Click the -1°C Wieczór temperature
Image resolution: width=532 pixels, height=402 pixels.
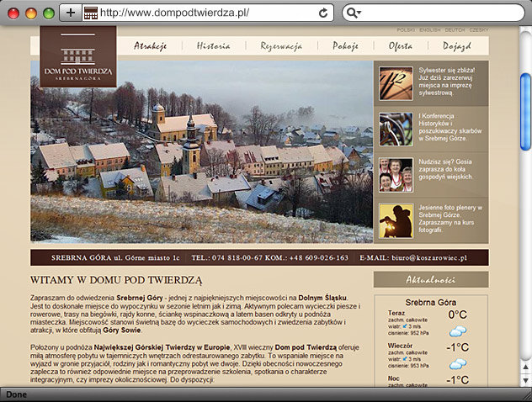pos(457,347)
